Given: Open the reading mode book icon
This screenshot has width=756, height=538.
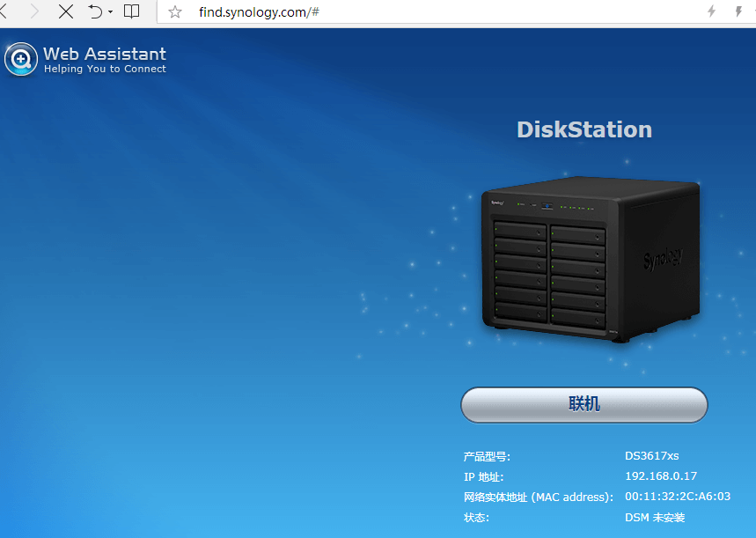Looking at the screenshot, I should tap(131, 11).
